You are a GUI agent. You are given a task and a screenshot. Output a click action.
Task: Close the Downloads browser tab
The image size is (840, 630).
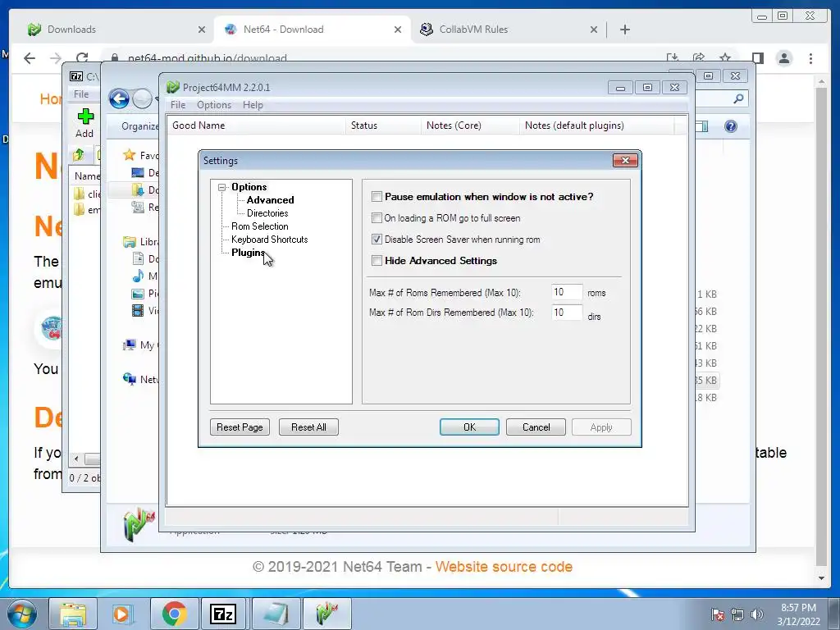[202, 30]
